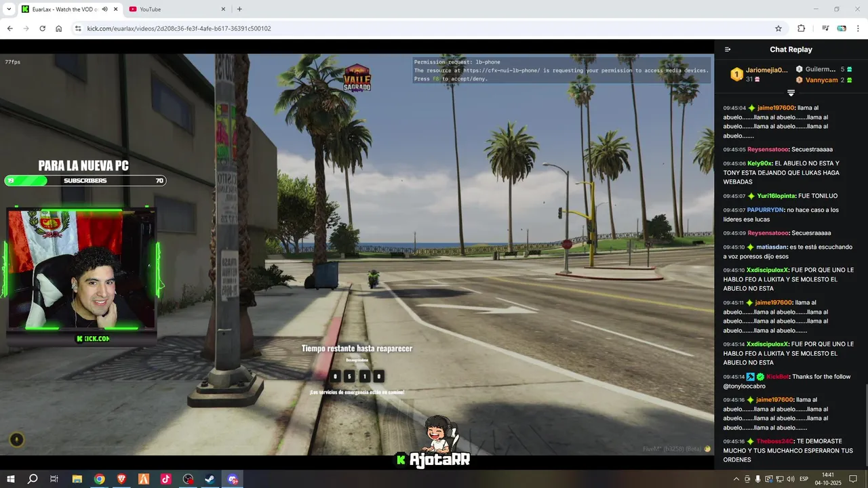
Task: Close the EuarLax Kick tab
Action: pyautogui.click(x=115, y=9)
